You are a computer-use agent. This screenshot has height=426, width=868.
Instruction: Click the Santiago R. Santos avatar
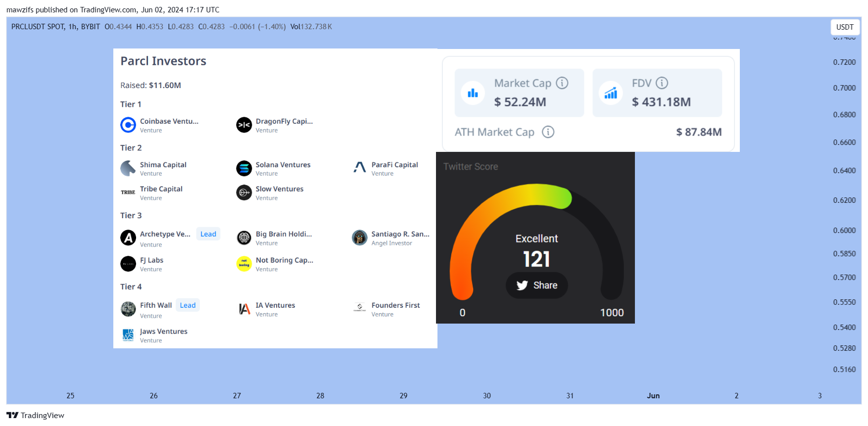click(360, 238)
